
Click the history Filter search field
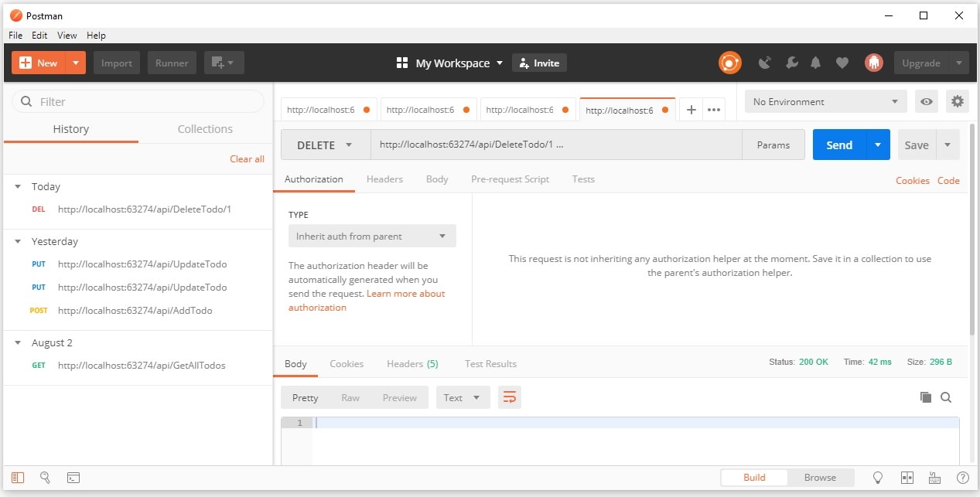coord(139,101)
